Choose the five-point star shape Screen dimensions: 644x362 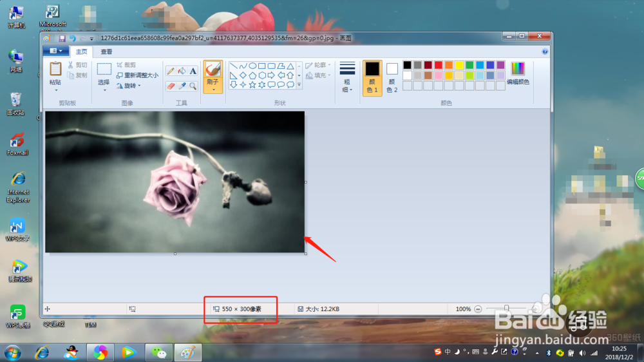pos(252,84)
